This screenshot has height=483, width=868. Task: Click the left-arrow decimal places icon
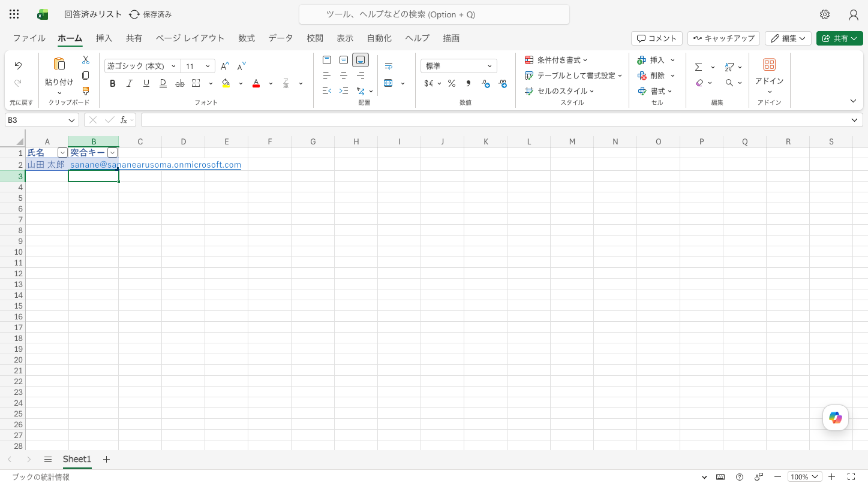tap(486, 83)
